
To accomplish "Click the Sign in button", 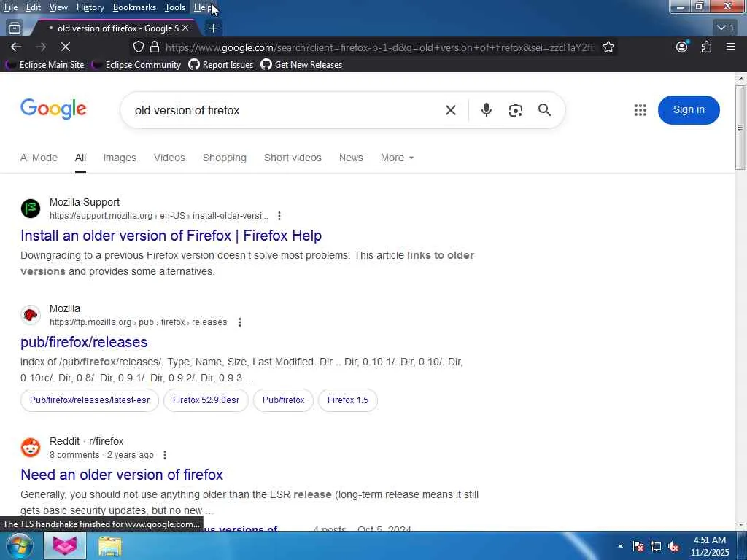I will 689,110.
